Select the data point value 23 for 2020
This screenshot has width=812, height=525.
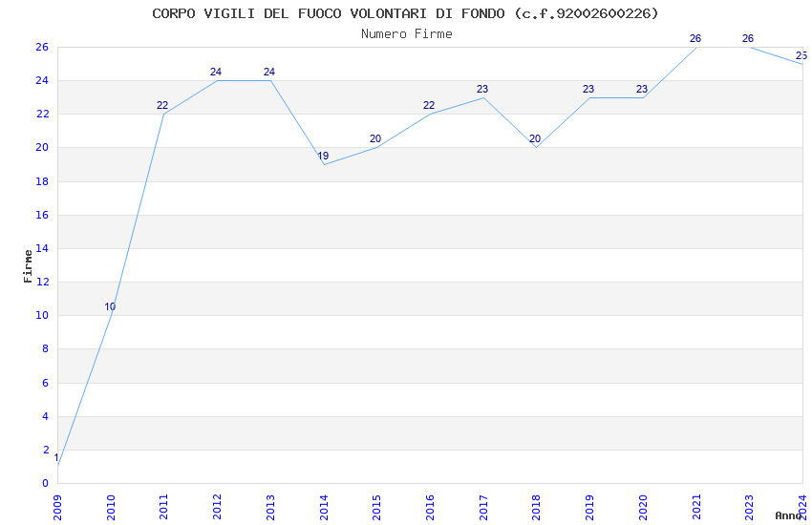tap(642, 89)
